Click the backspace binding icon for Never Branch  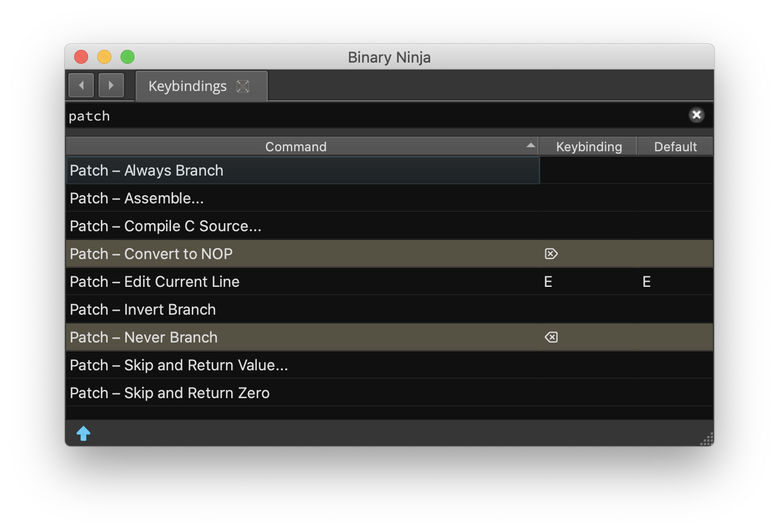pos(551,337)
